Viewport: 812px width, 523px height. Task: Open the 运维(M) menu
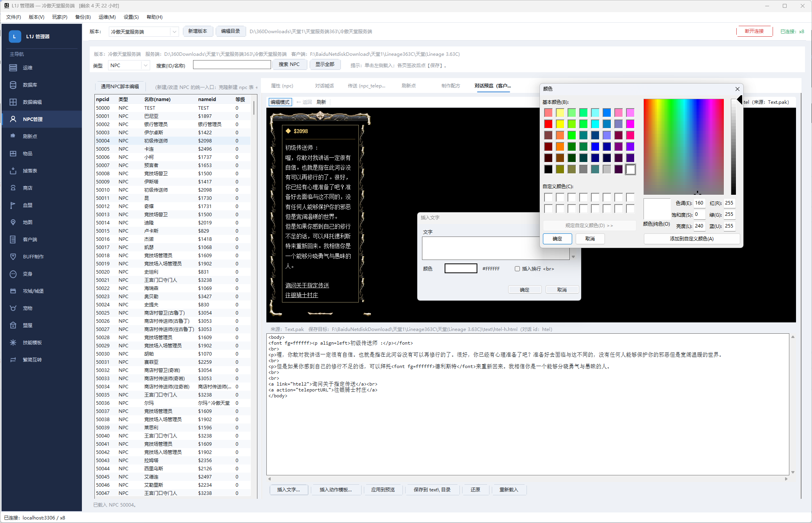[x=107, y=17]
